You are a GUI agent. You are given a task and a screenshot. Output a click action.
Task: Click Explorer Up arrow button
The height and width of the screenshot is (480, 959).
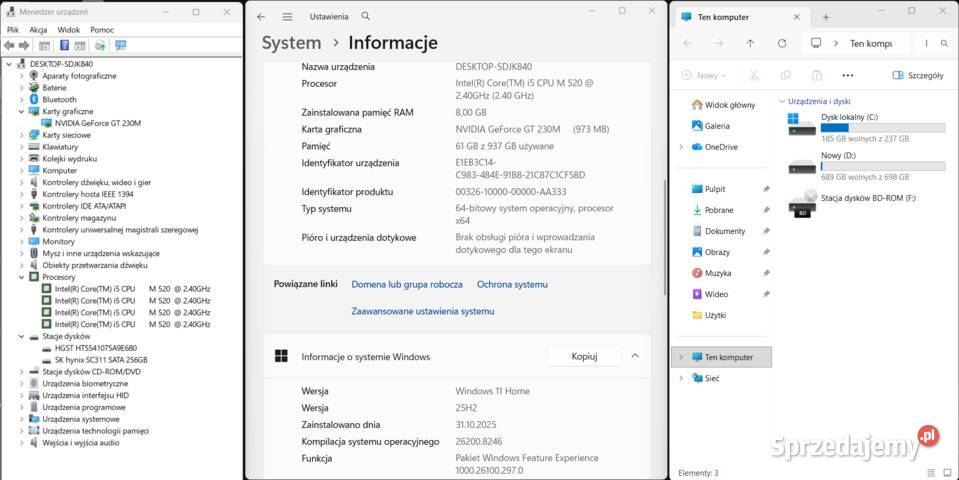click(750, 43)
